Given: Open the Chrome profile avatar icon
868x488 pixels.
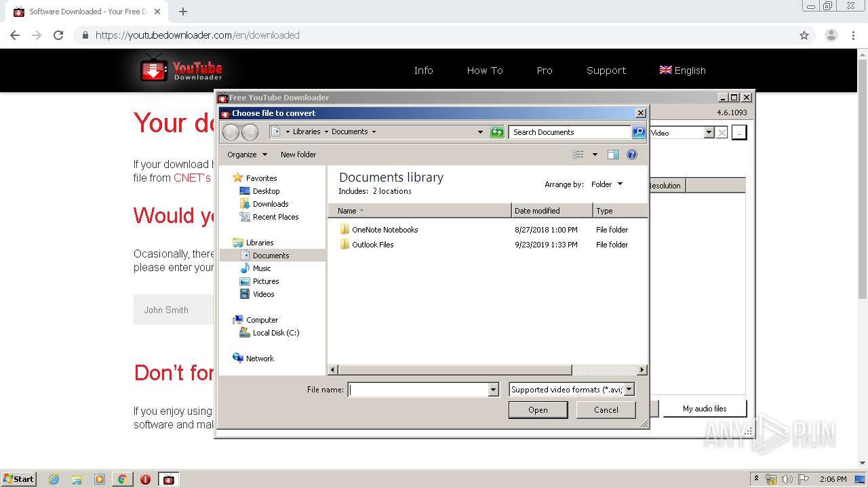Looking at the screenshot, I should [831, 35].
